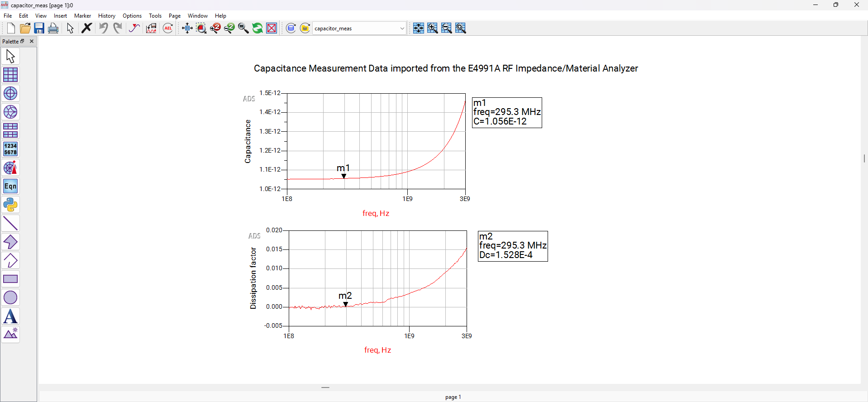The image size is (868, 402).
Task: Choose the Python script palette icon
Action: point(10,205)
